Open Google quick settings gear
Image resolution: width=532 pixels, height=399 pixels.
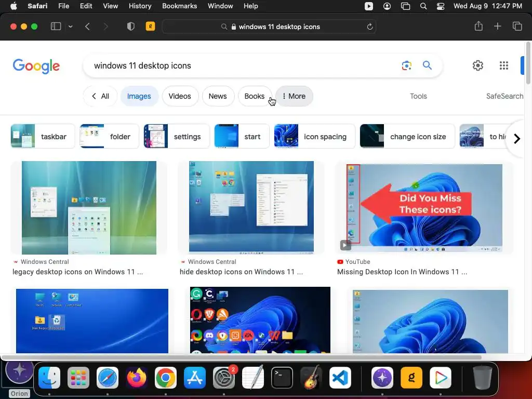[478, 65]
